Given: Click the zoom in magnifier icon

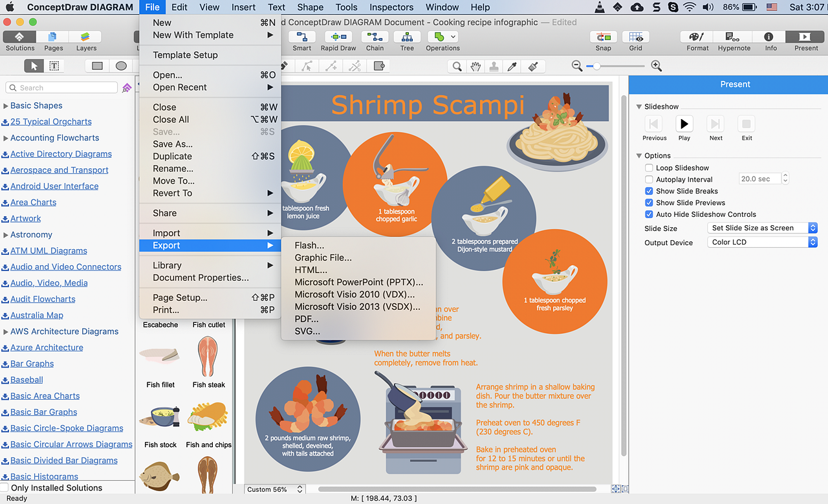Looking at the screenshot, I should click(656, 65).
